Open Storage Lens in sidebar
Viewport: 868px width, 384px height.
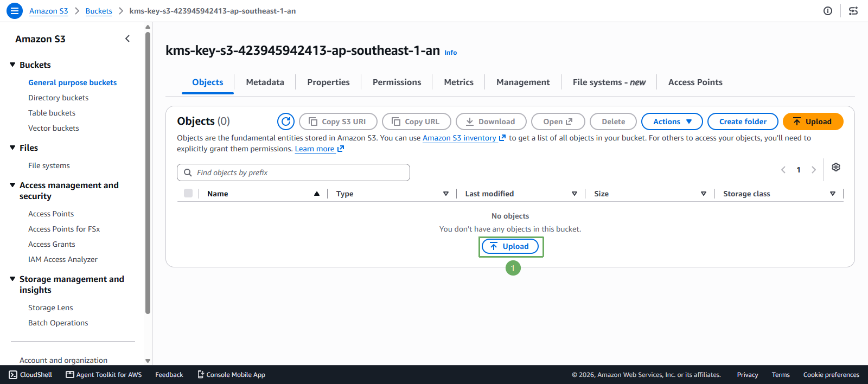(50, 308)
